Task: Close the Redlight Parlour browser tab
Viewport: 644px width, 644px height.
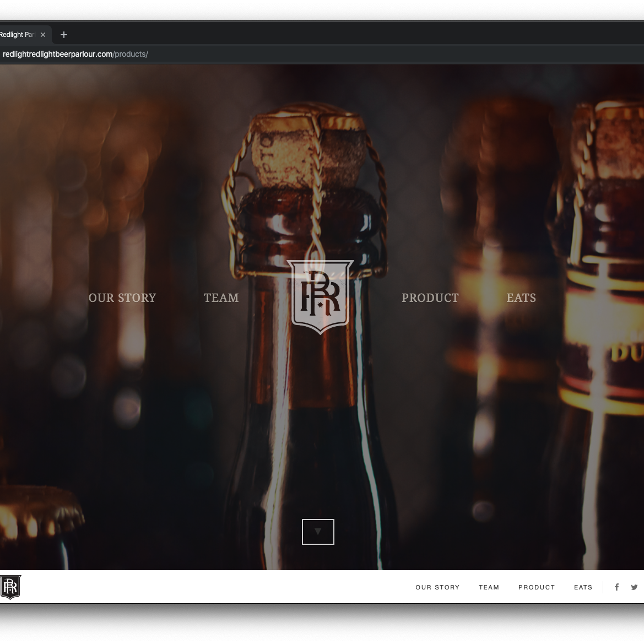Action: 43,35
